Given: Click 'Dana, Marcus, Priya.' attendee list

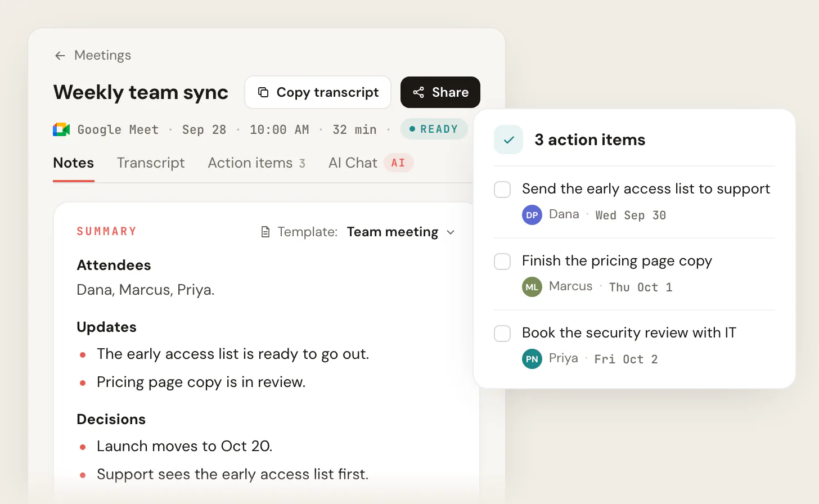Looking at the screenshot, I should (146, 290).
